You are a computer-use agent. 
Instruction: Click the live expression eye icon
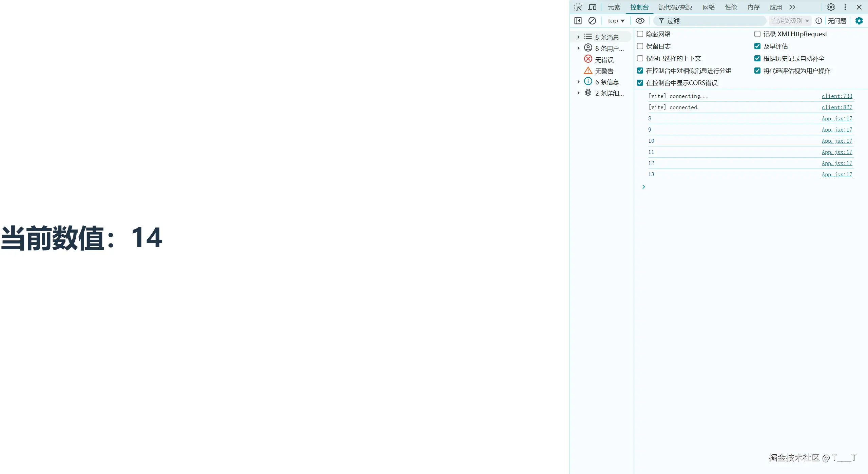click(640, 21)
